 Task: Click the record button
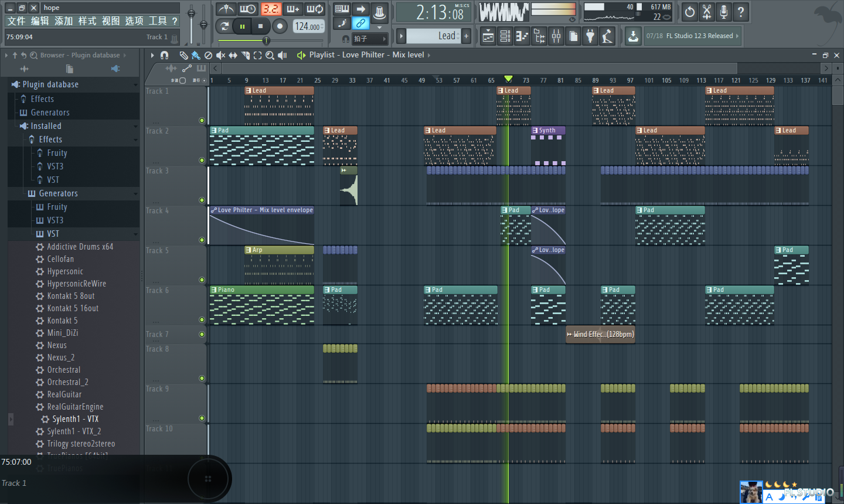tap(280, 26)
